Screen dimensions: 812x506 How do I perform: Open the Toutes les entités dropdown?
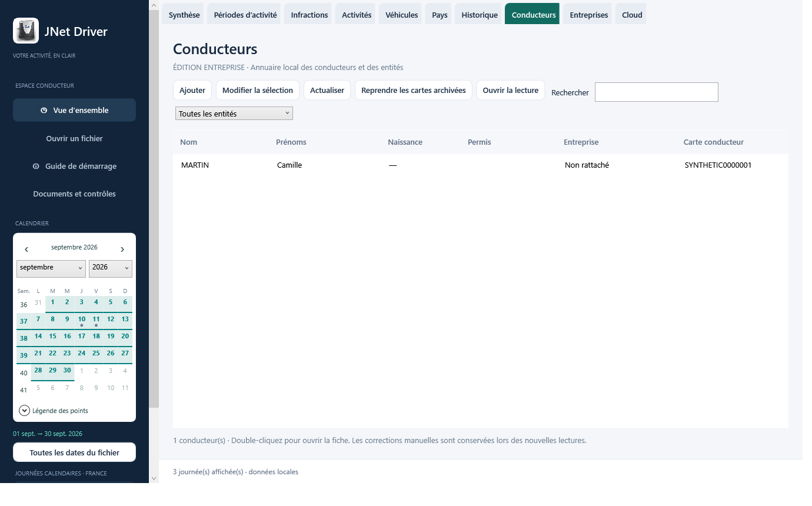tap(234, 114)
